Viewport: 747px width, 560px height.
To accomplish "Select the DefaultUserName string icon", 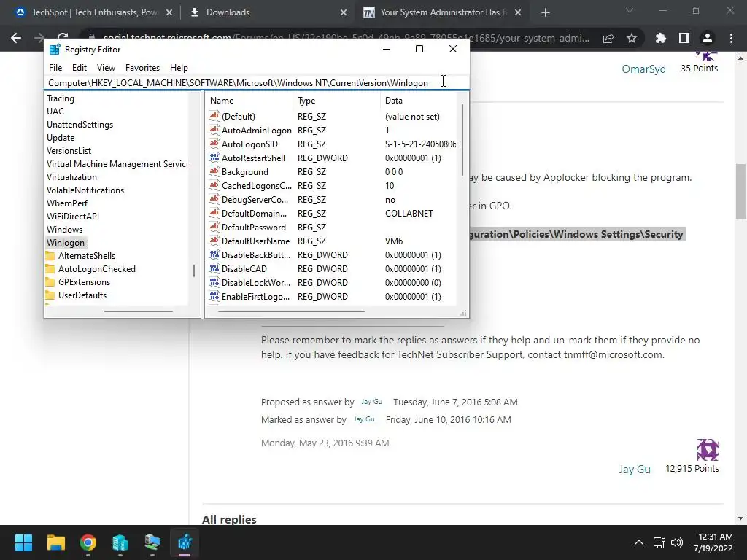I will click(214, 241).
